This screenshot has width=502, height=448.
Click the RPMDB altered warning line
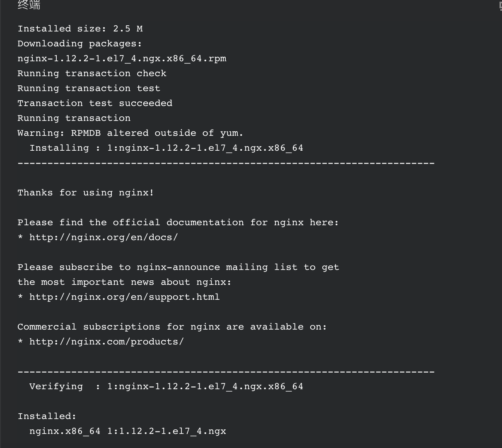pyautogui.click(x=130, y=133)
